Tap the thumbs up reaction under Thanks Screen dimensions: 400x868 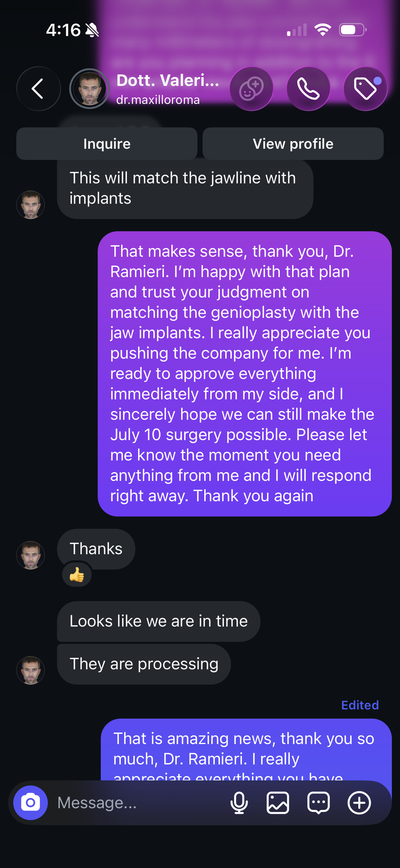77,575
